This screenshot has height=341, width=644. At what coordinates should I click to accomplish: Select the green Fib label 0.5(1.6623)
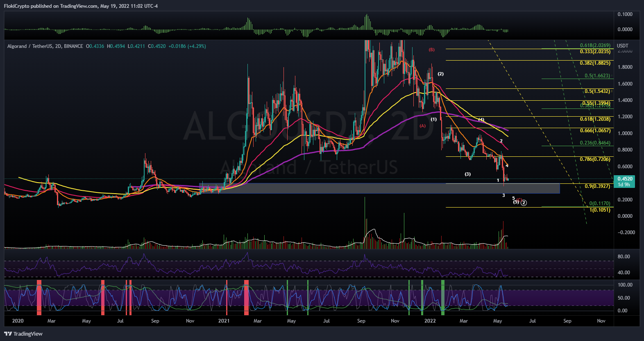[x=597, y=76]
